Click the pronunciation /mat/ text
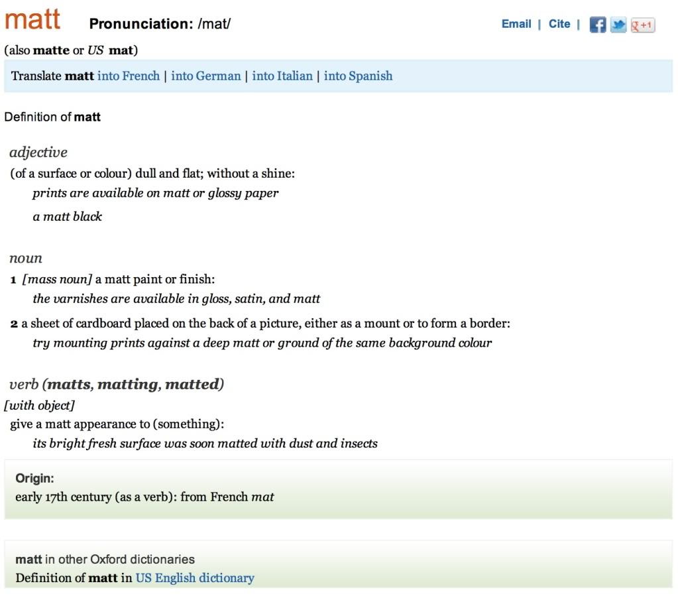This screenshot has height=616, width=678. click(214, 25)
